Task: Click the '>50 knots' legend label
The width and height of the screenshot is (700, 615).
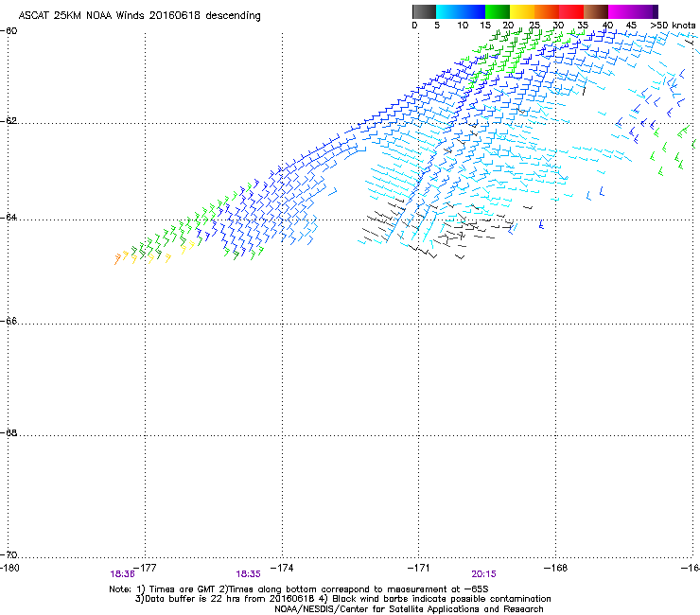Action: (x=673, y=26)
